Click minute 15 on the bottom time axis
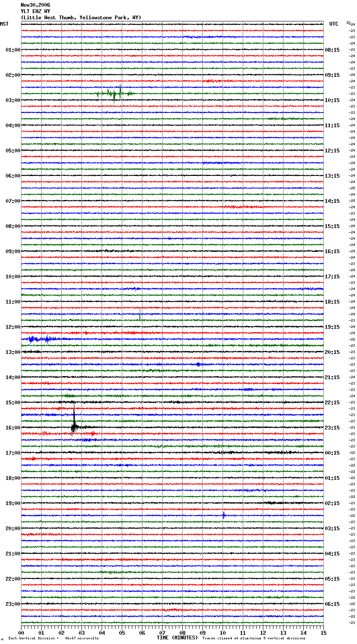Screen dimensions: 357x644 click(x=323, y=633)
